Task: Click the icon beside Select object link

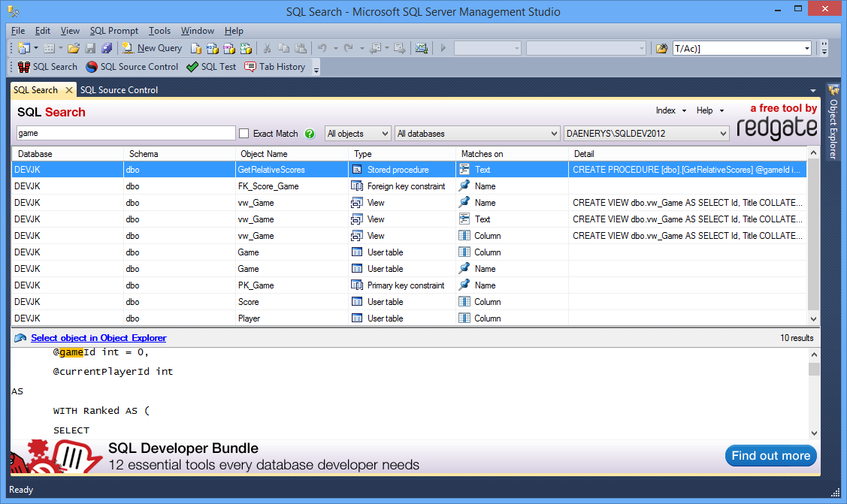Action: (20, 338)
